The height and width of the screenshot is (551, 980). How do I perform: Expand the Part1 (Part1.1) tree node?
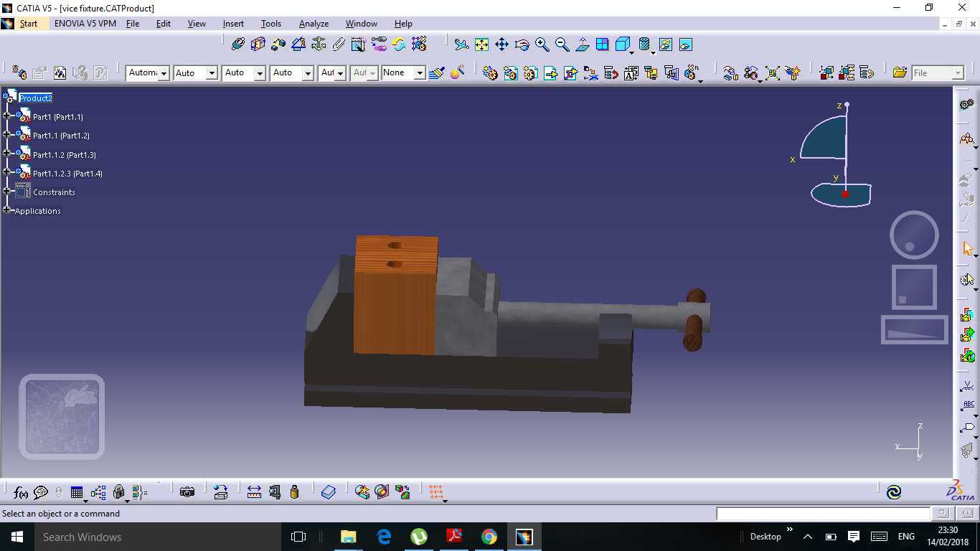(7, 116)
